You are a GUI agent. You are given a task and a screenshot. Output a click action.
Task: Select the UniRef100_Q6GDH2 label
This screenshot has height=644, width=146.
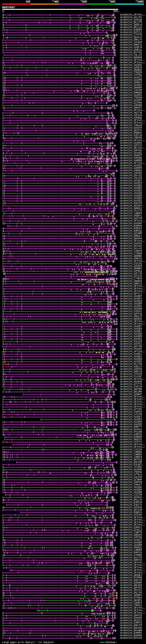pos(131,319)
